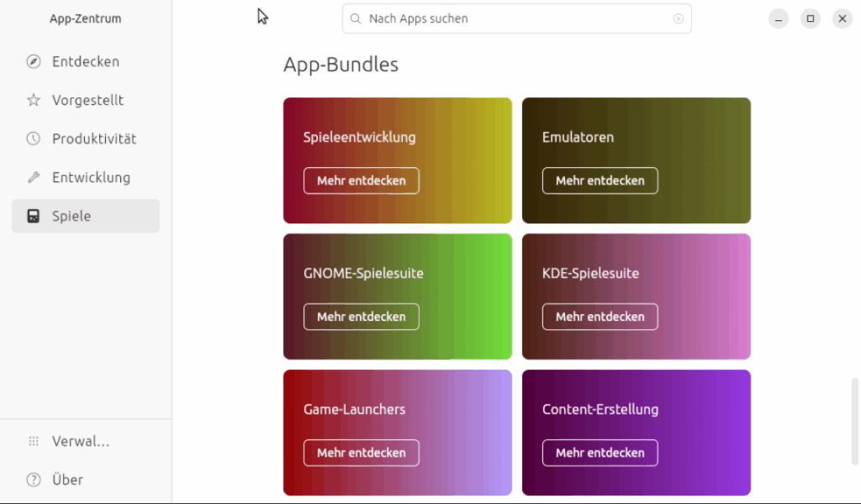Click the grid icon beside Verwalten

[x=34, y=441]
